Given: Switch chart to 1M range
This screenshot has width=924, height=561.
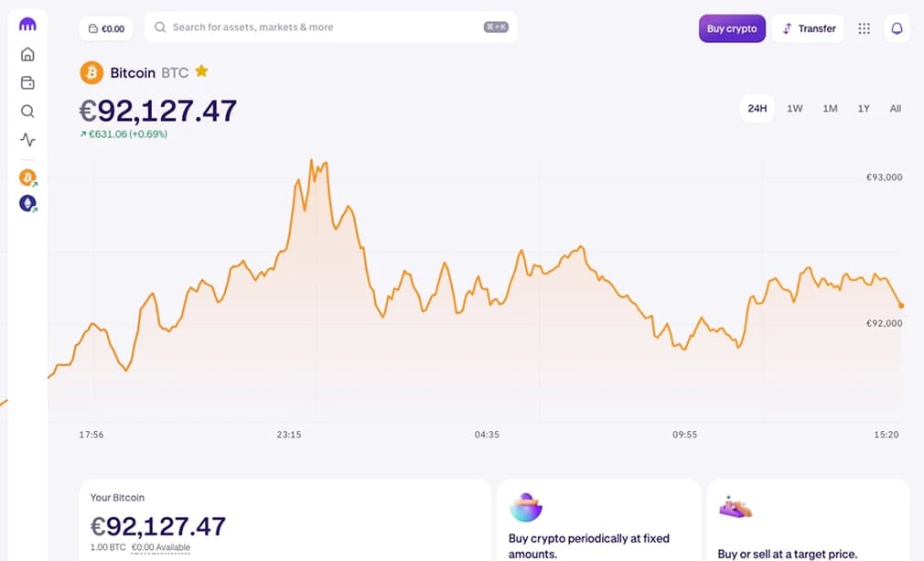Looking at the screenshot, I should click(x=830, y=108).
